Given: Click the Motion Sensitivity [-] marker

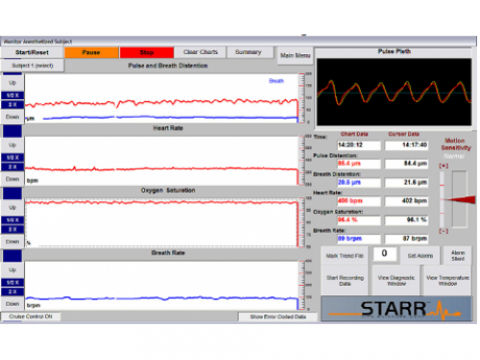Looking at the screenshot, I should (443, 231).
